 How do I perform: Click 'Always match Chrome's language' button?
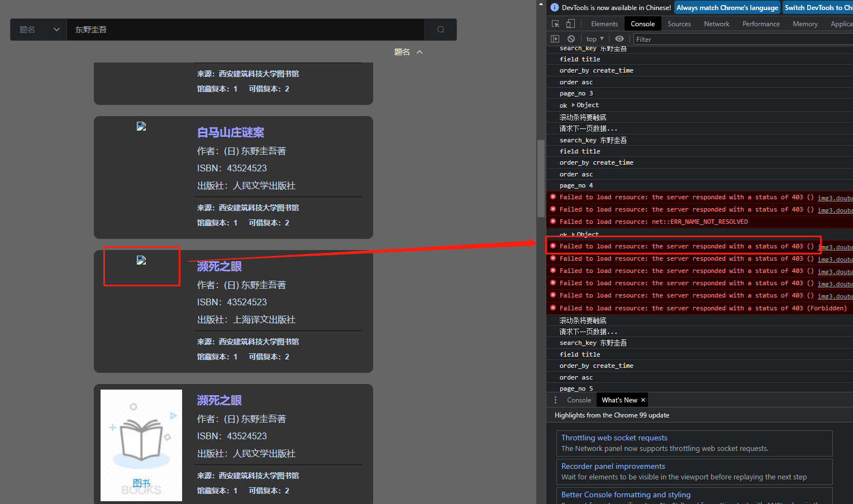tap(727, 7)
